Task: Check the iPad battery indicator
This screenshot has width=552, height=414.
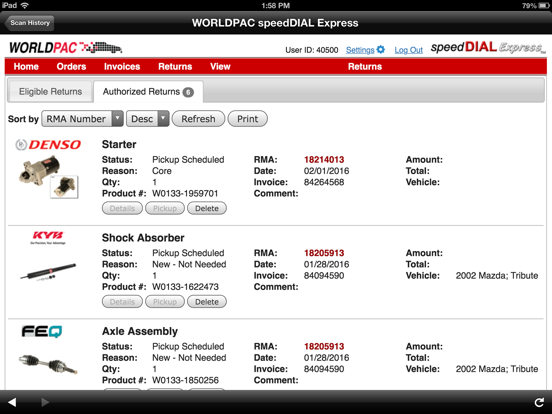Action: [x=544, y=6]
